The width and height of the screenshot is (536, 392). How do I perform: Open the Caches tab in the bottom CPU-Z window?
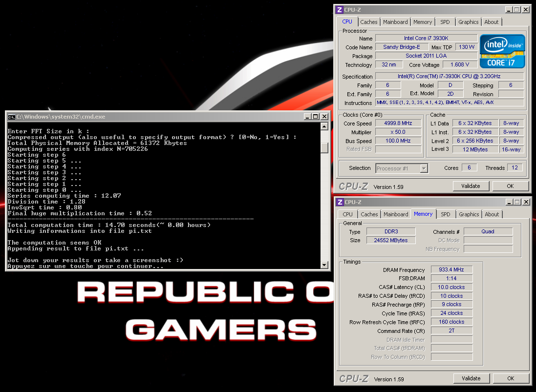369,214
